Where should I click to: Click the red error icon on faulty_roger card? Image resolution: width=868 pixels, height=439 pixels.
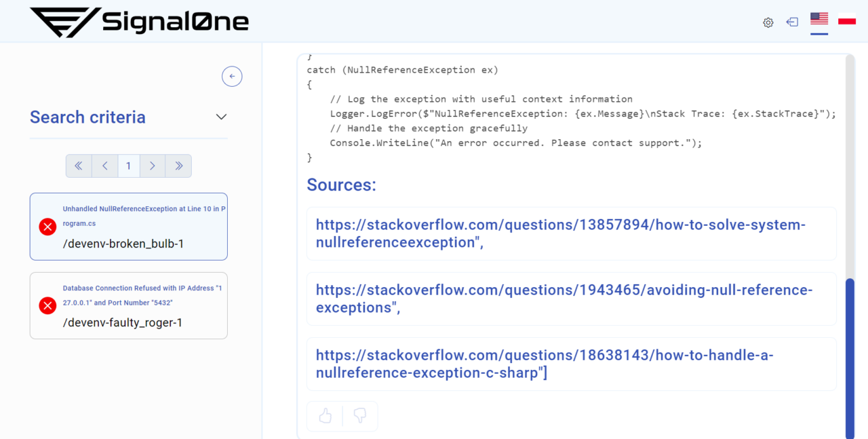click(x=47, y=305)
